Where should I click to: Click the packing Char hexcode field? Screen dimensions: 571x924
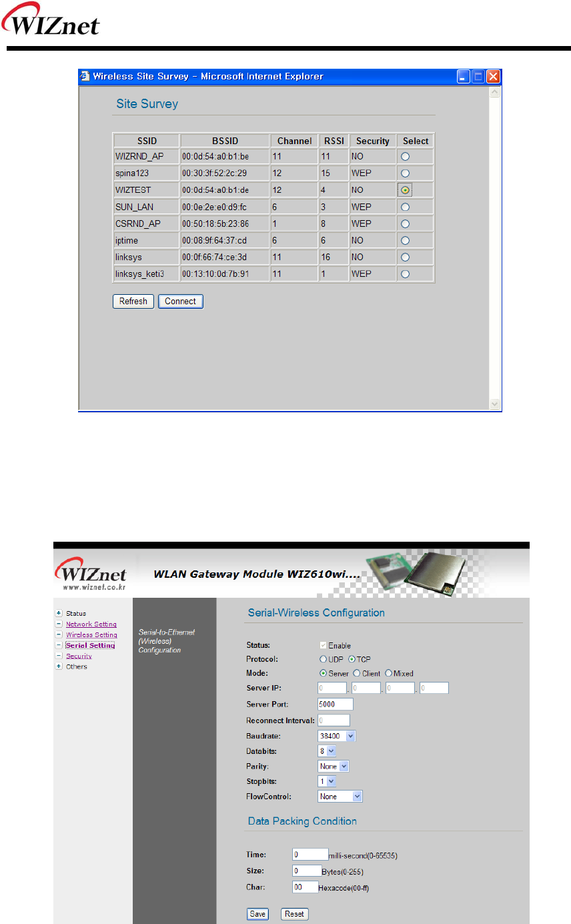coord(305,887)
